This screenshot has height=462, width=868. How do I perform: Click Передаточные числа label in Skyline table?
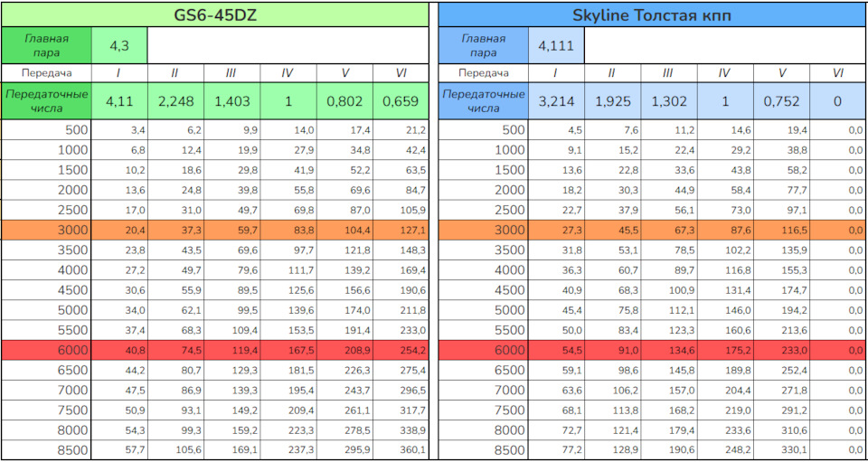click(x=483, y=101)
